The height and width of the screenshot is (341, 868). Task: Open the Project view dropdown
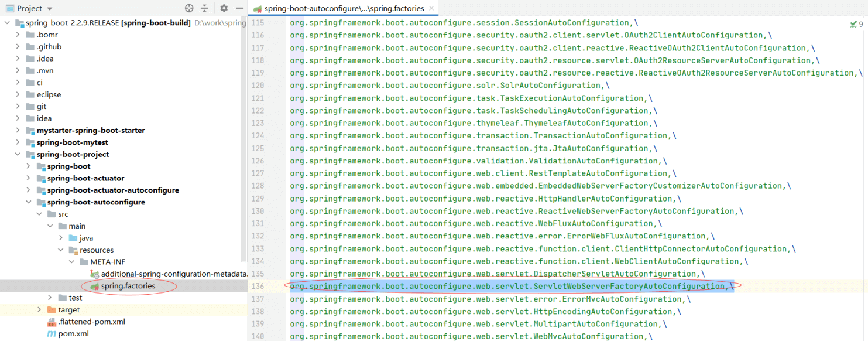(49, 9)
